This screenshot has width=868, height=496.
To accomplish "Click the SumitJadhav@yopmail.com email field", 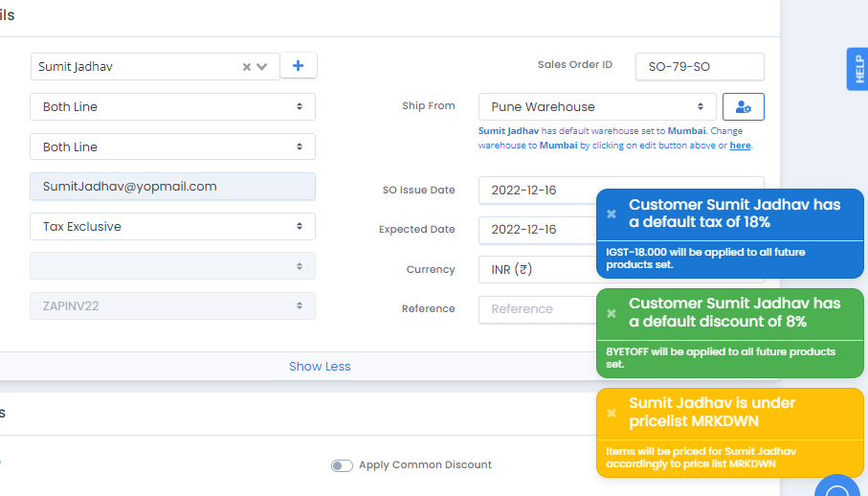I will click(x=172, y=187).
